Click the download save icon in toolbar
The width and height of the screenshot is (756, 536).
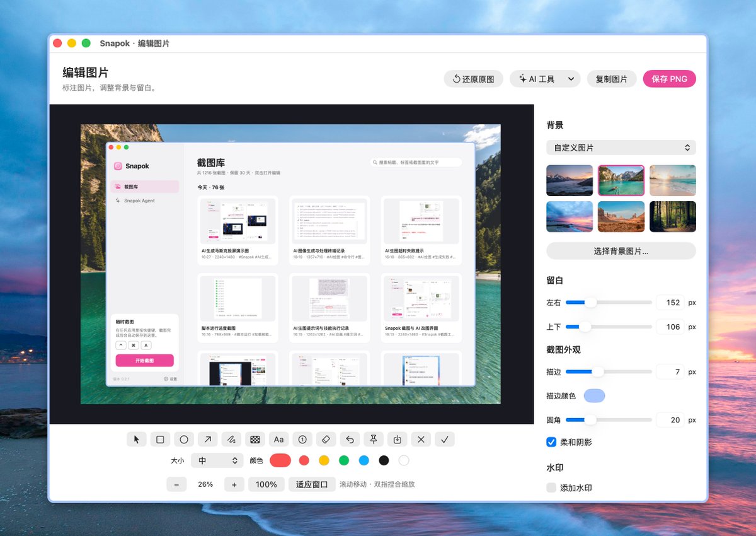(398, 440)
